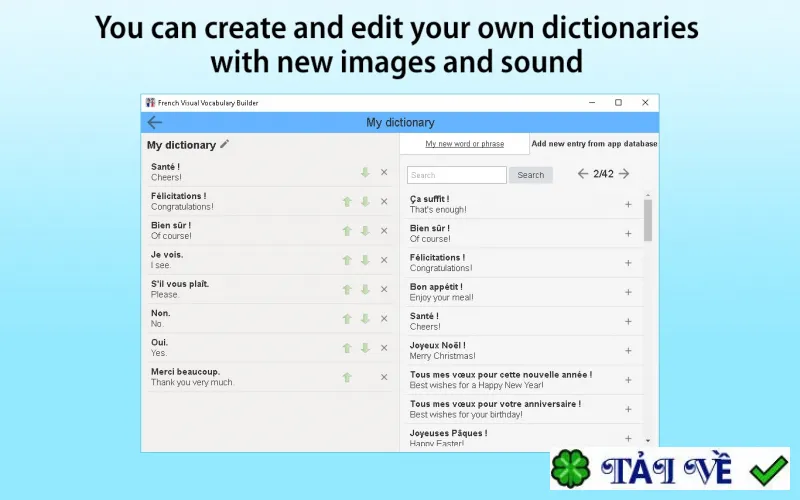The width and height of the screenshot is (800, 500).
Task: Move Oui. entry down
Action: click(x=365, y=348)
